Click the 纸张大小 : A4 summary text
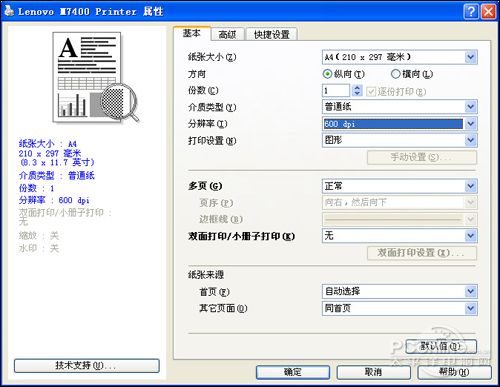500x387 pixels. point(48,144)
